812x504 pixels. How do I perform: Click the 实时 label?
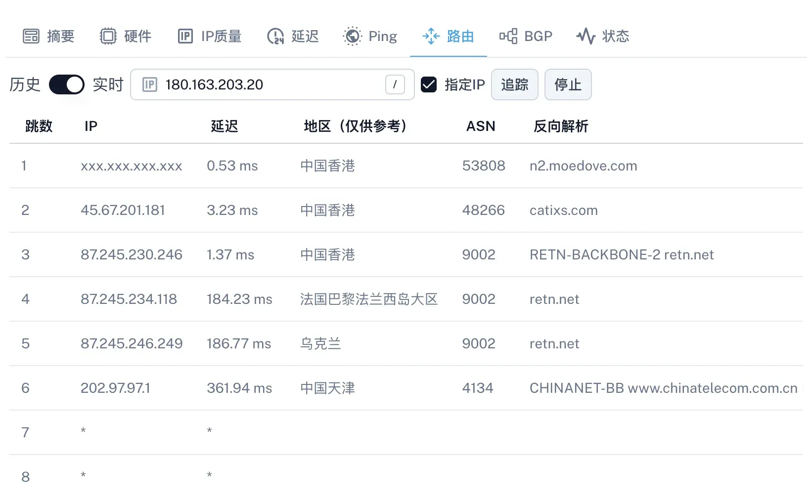108,84
